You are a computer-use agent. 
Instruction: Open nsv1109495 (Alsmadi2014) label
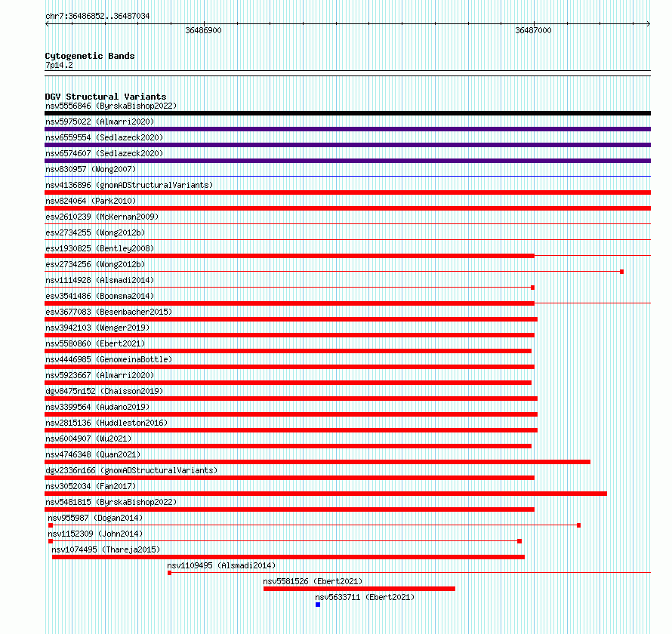[x=221, y=565]
